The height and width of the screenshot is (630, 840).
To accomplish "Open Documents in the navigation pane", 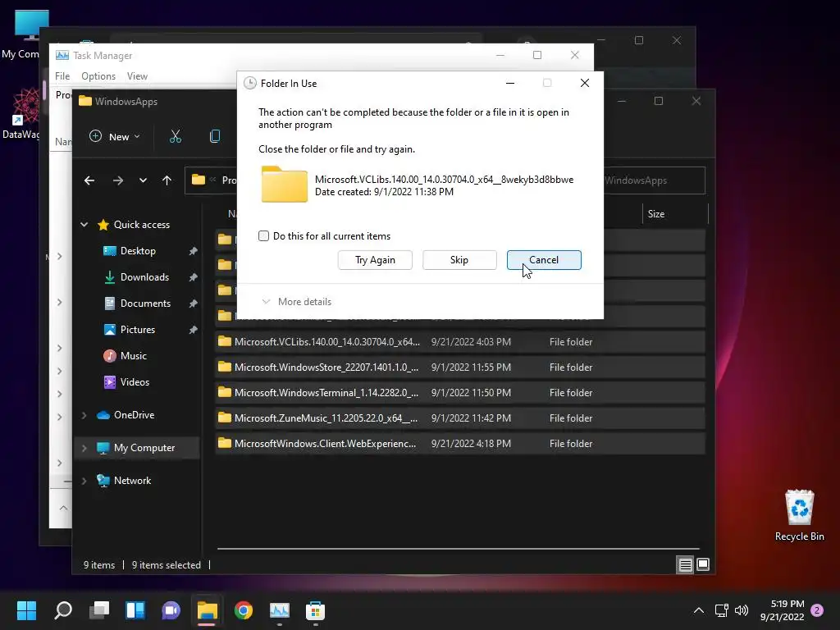I will (145, 304).
